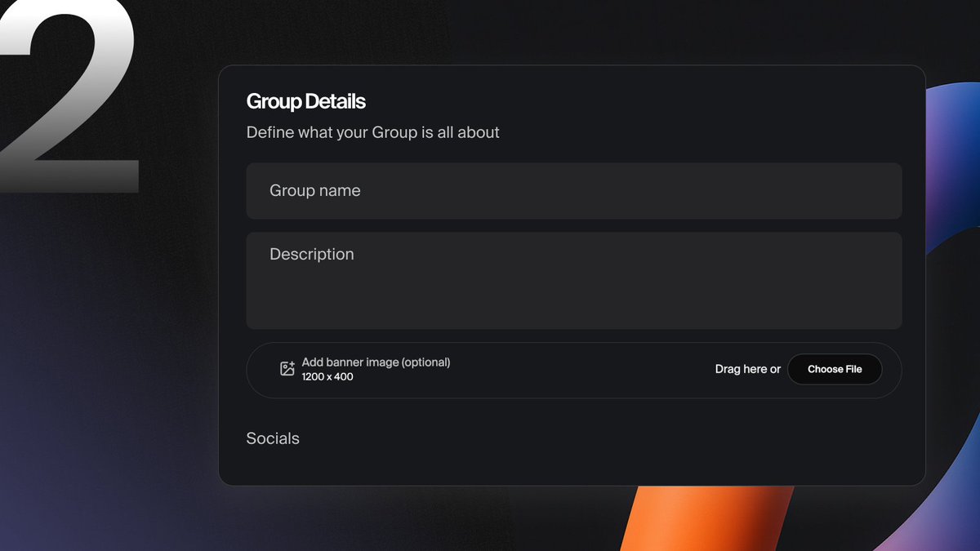980x551 pixels.
Task: Focus the Description text area
Action: 573,280
